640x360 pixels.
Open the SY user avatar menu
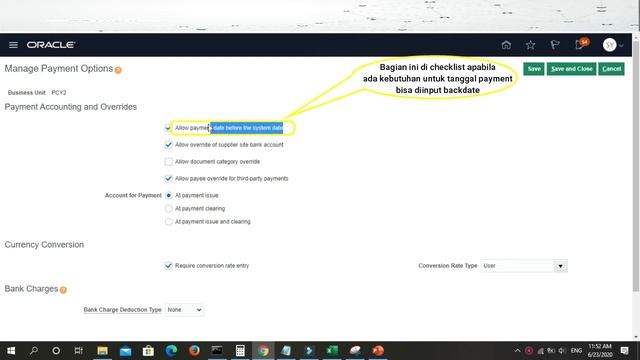tap(609, 45)
